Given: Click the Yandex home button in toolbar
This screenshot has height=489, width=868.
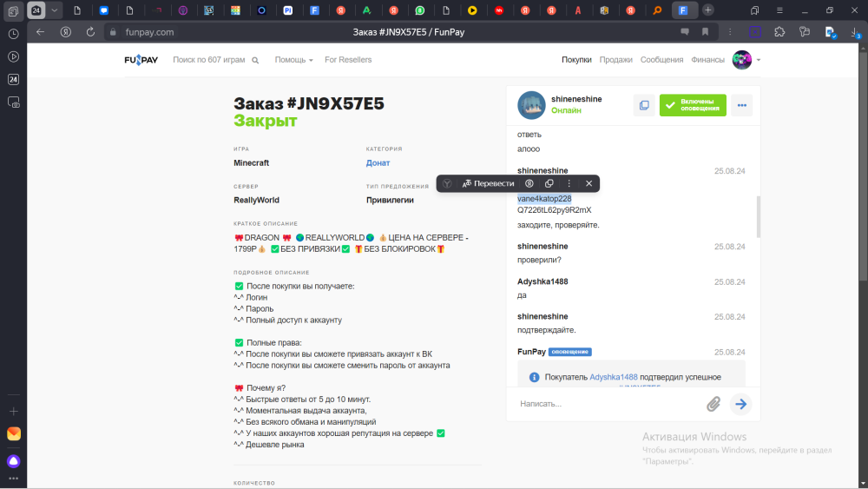Looking at the screenshot, I should pyautogui.click(x=66, y=32).
